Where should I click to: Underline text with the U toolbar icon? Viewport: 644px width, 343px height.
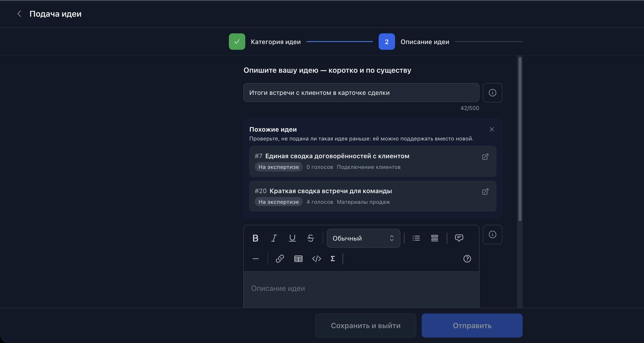click(x=292, y=238)
